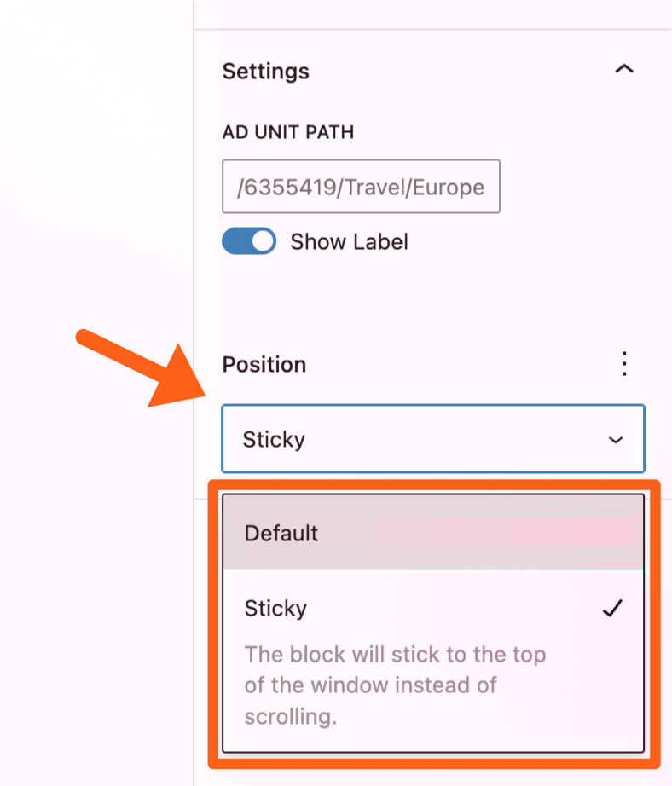Click the Position section heading

tap(264, 365)
